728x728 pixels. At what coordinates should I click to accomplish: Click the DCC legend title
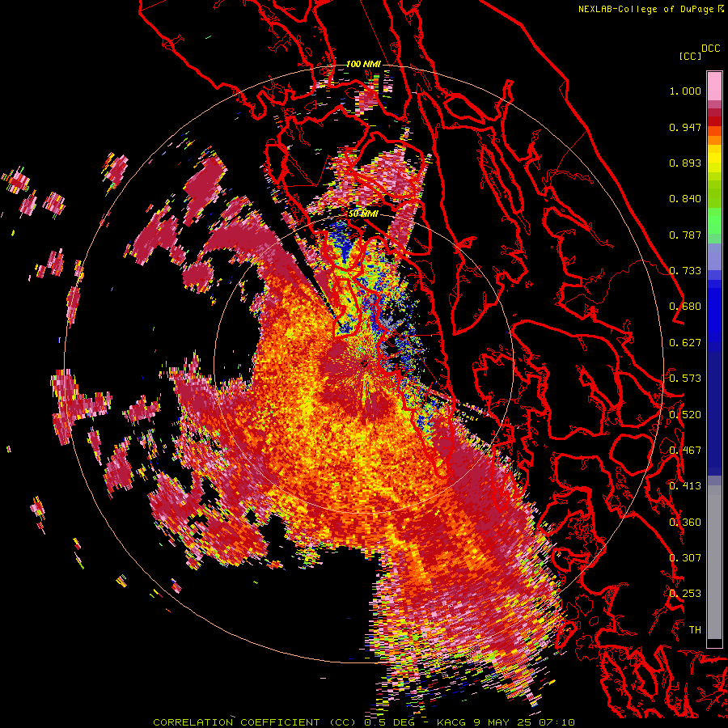tap(710, 49)
